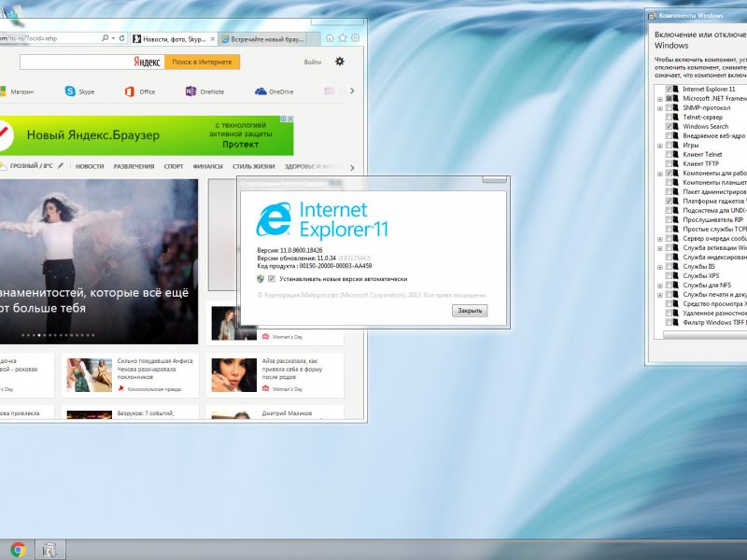Click the Windows Components window title icon

coord(653,16)
